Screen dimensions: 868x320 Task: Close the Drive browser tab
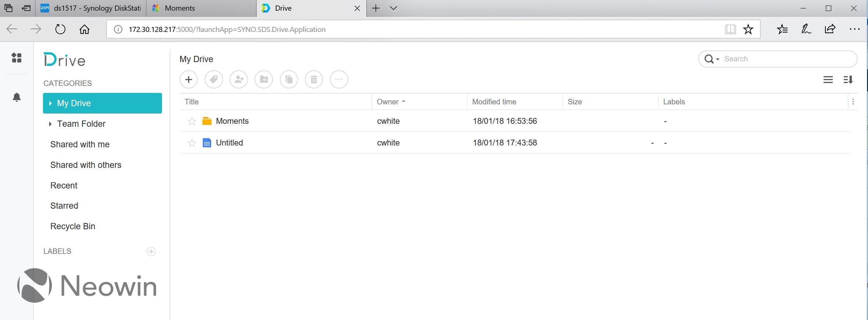coord(357,8)
